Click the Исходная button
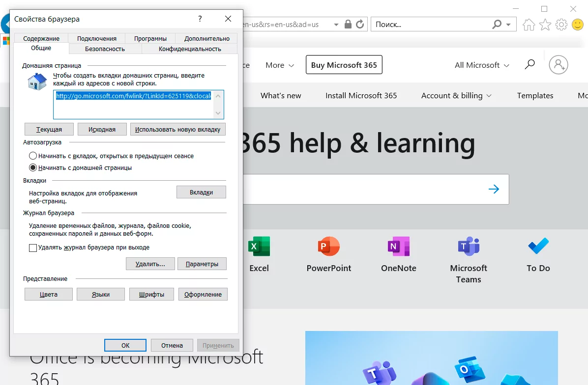 click(102, 129)
